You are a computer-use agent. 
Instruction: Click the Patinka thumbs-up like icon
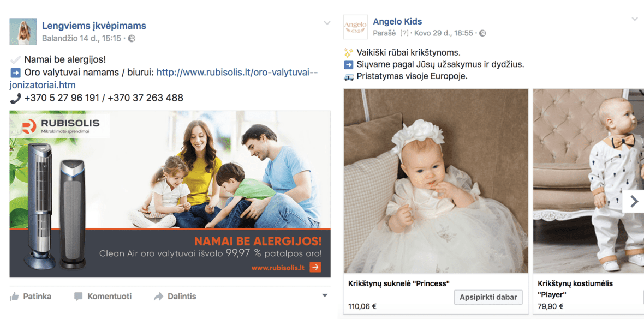click(x=14, y=296)
